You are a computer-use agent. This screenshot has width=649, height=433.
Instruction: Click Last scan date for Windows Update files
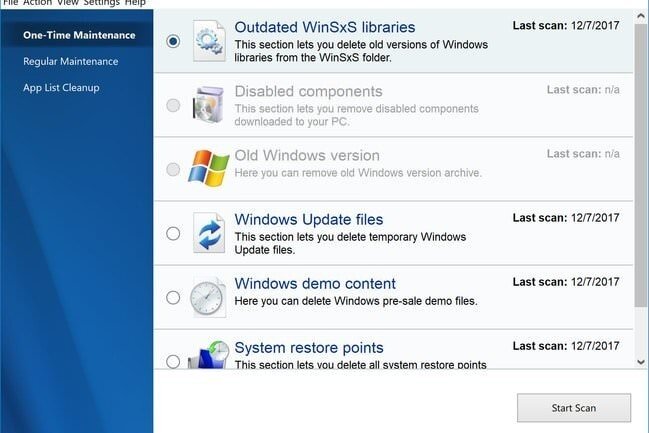(x=566, y=218)
